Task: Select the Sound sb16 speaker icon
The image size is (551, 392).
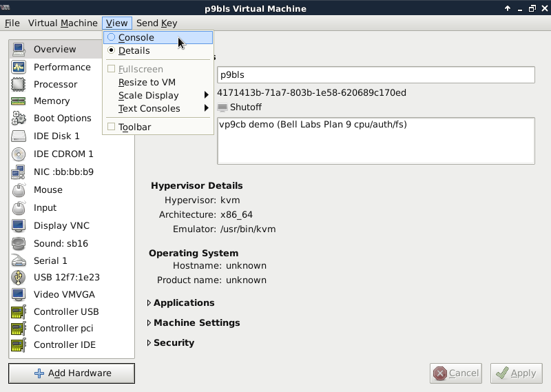Action: tap(19, 243)
